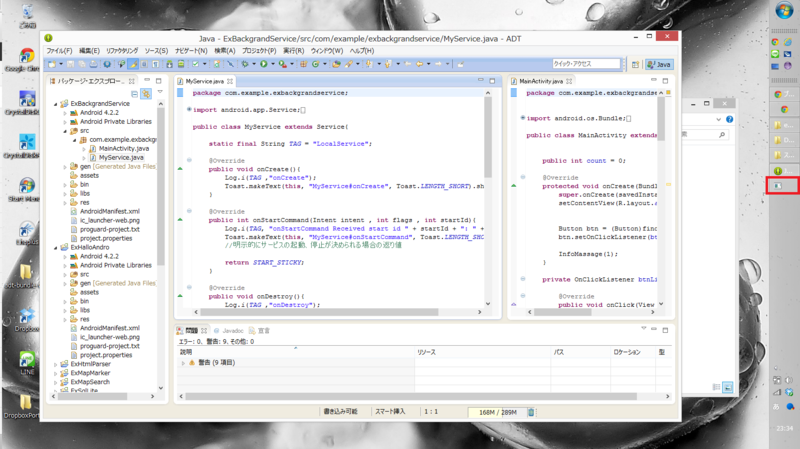Open the Debug configurations dropdown arrow
Image resolution: width=800 pixels, height=449 pixels.
[x=254, y=64]
